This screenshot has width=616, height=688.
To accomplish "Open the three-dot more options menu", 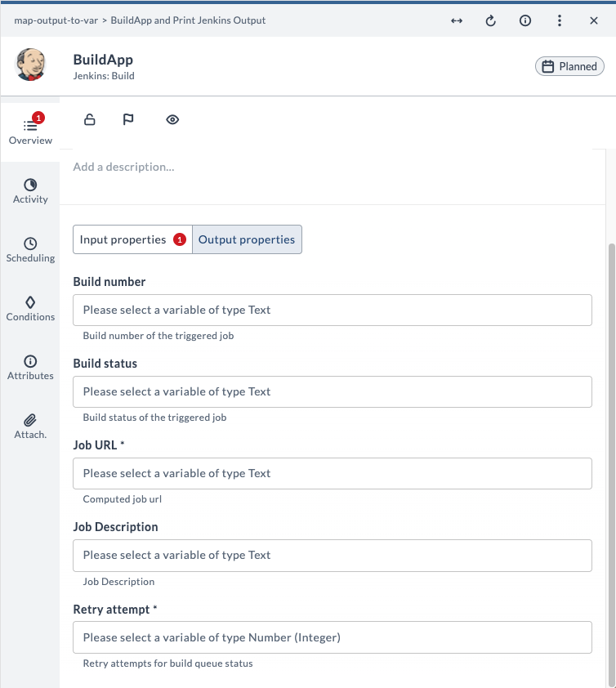I will (x=560, y=20).
